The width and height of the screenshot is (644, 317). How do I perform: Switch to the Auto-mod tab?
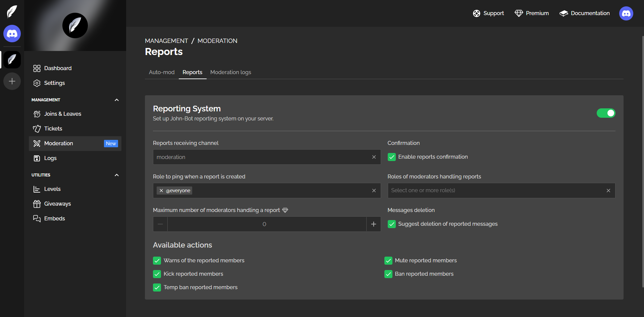tap(162, 72)
